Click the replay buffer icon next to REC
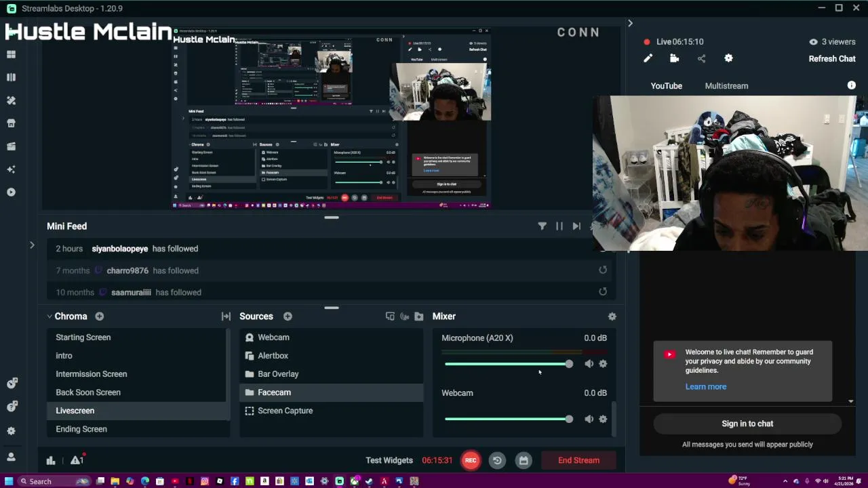The image size is (868, 488). [x=497, y=460]
